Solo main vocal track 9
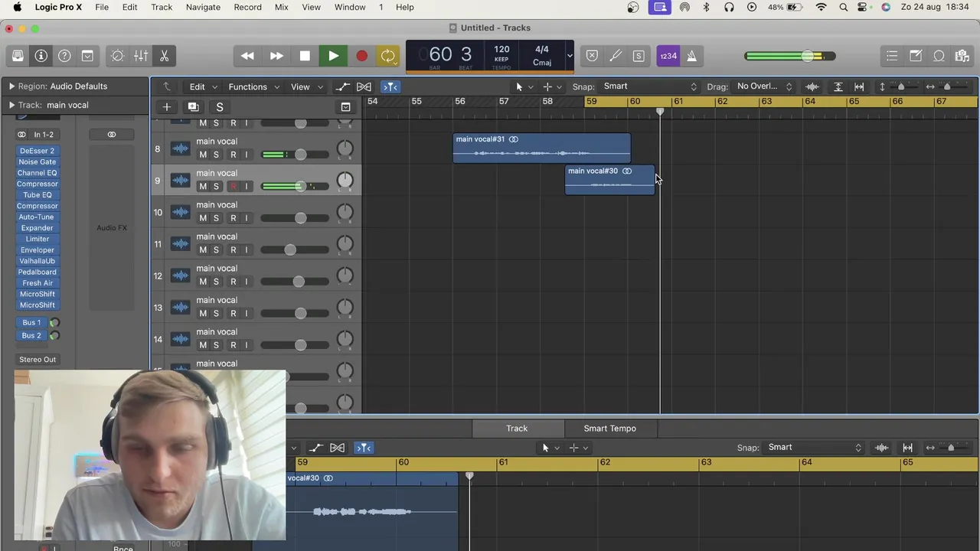980x551 pixels. click(216, 187)
